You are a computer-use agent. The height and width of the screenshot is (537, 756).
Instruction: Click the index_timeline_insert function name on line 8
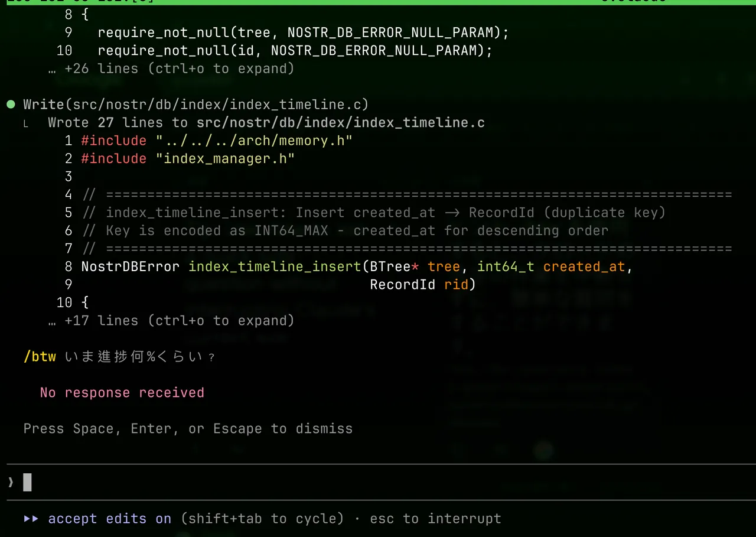pos(275,267)
